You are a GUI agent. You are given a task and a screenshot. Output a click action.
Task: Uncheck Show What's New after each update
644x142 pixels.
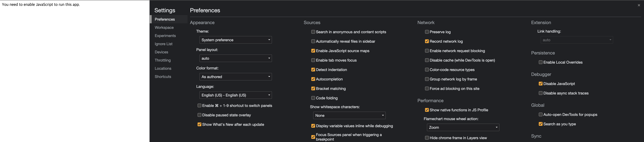(199, 125)
